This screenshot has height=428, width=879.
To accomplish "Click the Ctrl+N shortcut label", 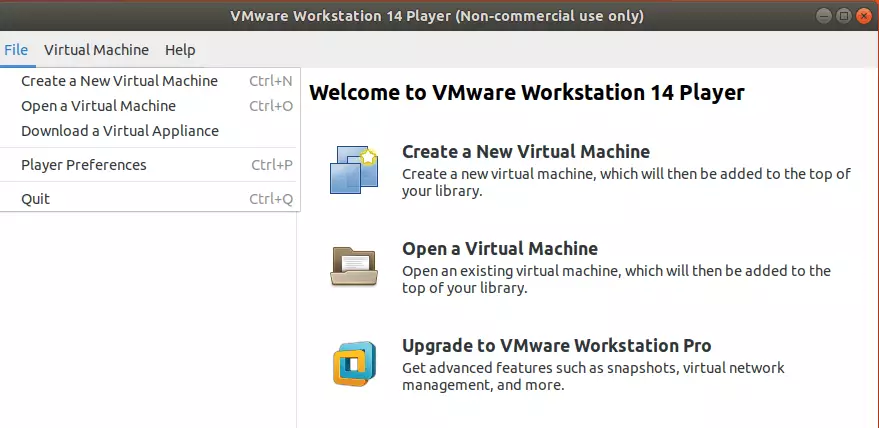I will pyautogui.click(x=271, y=81).
